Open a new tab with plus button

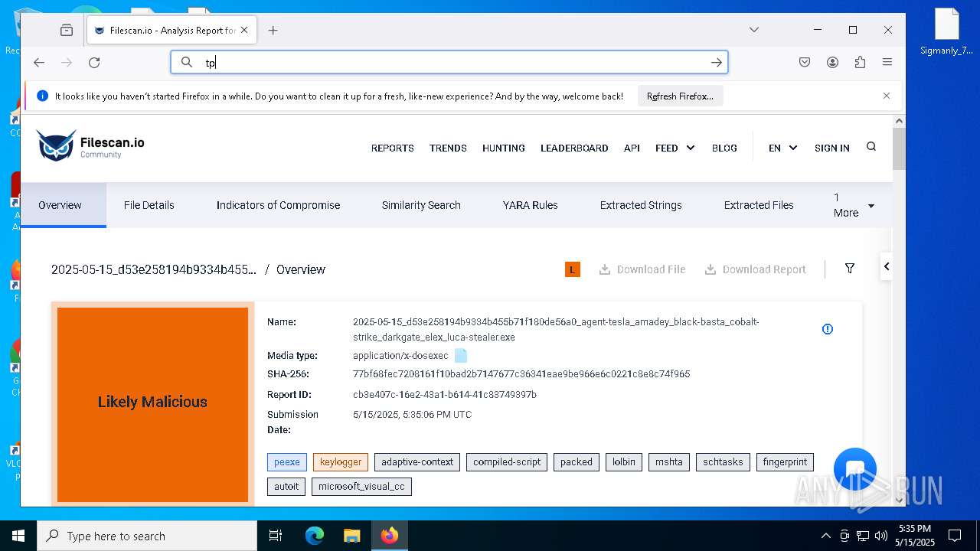coord(273,30)
